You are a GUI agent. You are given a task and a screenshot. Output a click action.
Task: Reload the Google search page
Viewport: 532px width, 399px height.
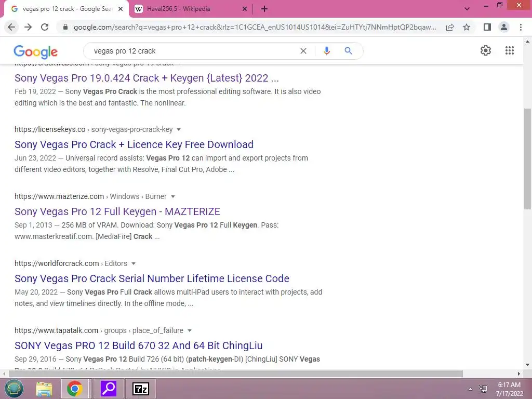coord(45,27)
